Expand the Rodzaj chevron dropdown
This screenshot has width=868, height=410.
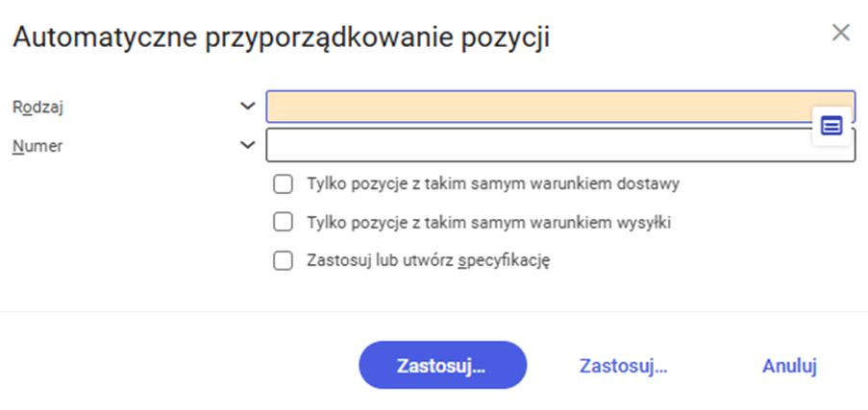pos(247,107)
